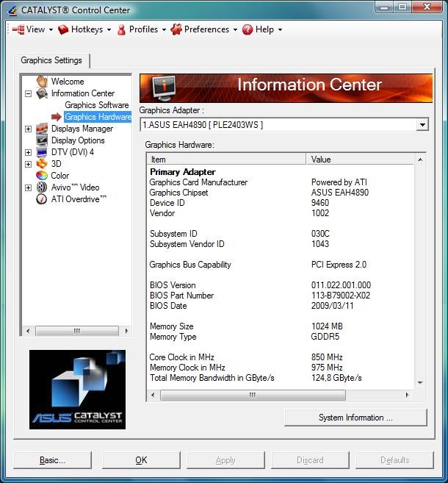Click the hardware list scroll right arrow
448x483 pixels.
(408, 395)
